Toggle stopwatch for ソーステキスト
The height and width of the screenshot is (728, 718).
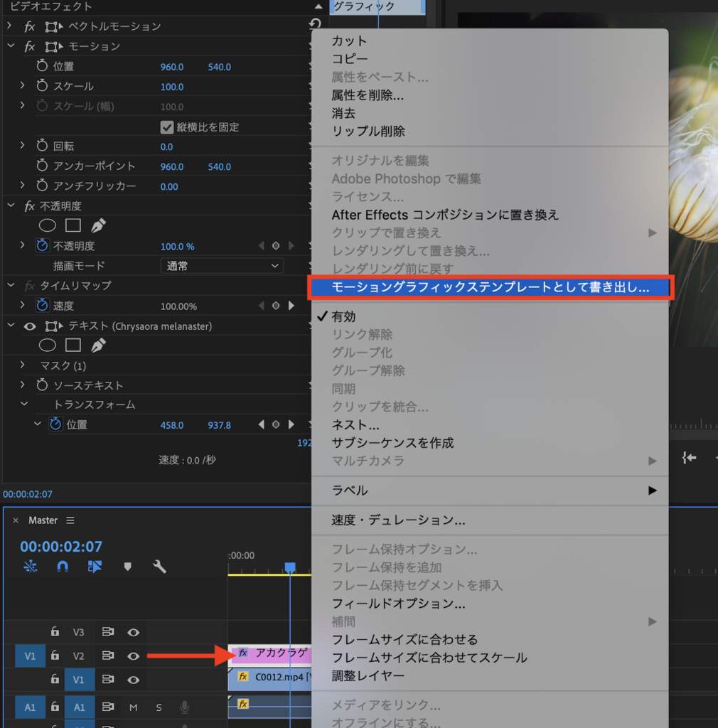42,385
